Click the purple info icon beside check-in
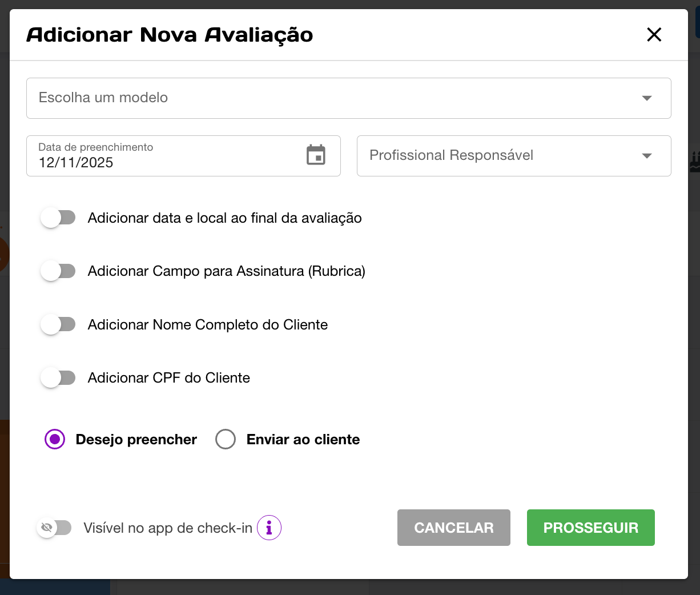The image size is (700, 595). pos(269,528)
